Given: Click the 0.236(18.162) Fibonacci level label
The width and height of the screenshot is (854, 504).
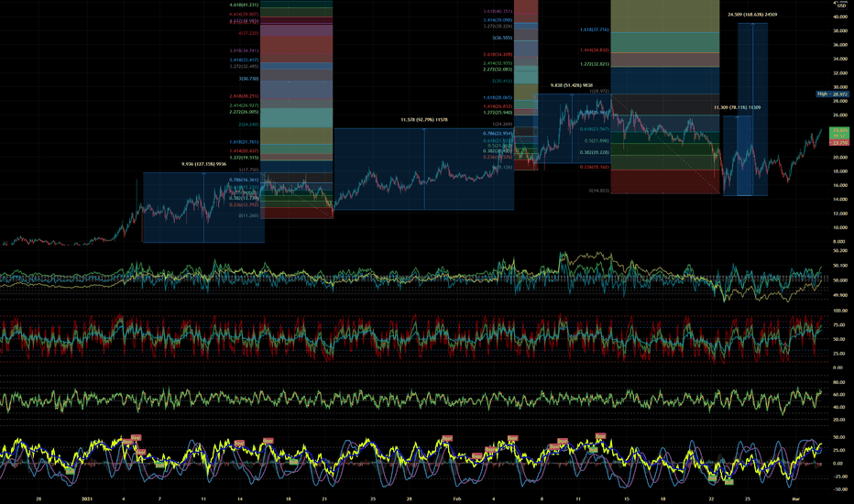Looking at the screenshot, I should pos(594,167).
